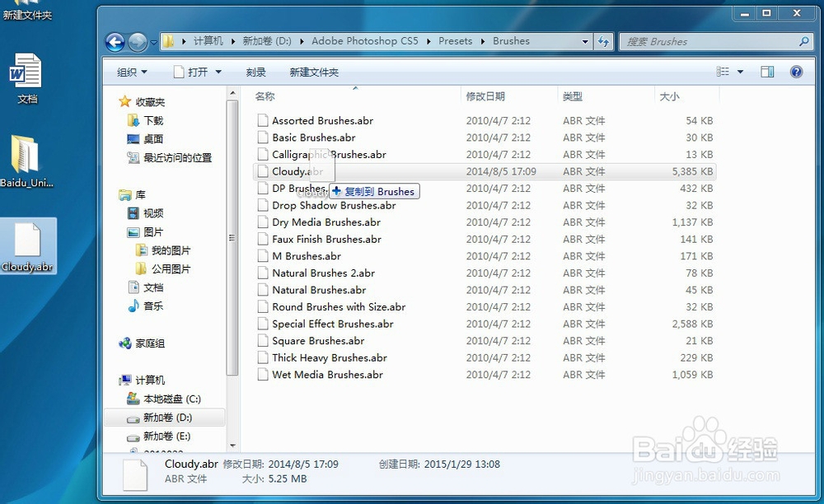Image resolution: width=824 pixels, height=504 pixels.
Task: Select the Baidu_Uni... folder on the desktop
Action: pos(27,161)
